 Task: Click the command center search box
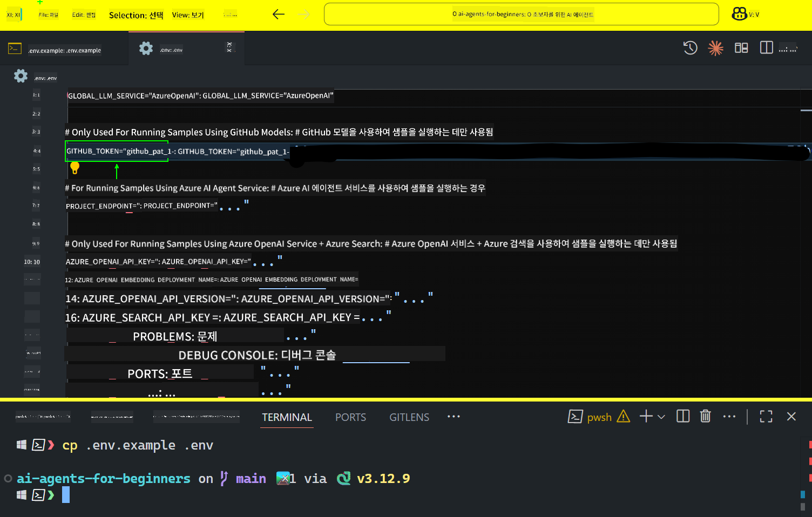pyautogui.click(x=521, y=14)
